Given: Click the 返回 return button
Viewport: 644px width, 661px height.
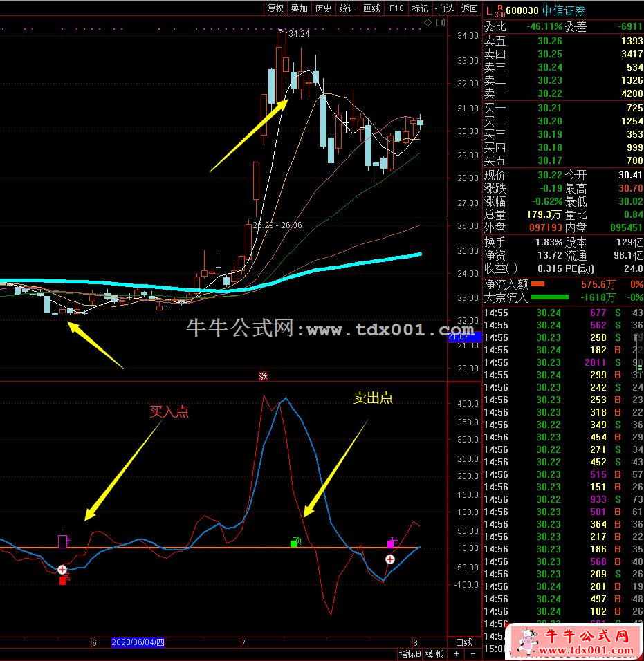Looking at the screenshot, I should [x=470, y=8].
